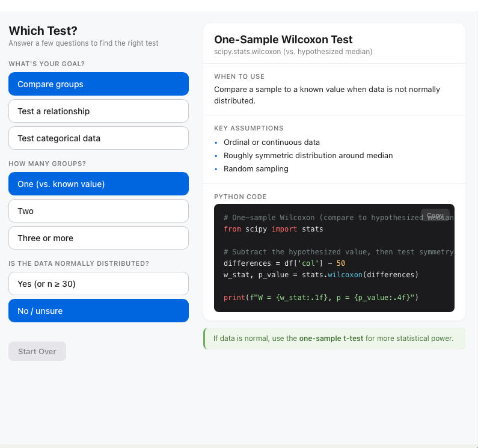Click the differences = df['col'] - 50 line
The image size is (478, 448).
[284, 263]
